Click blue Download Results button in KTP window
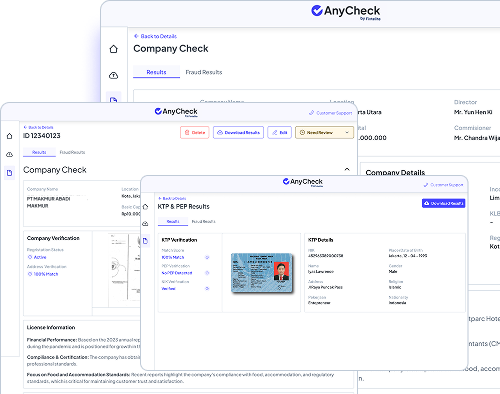The image size is (500, 394). (443, 203)
